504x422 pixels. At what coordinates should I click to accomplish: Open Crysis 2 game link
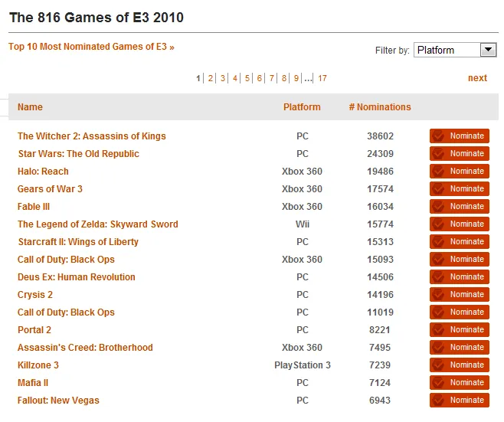click(35, 295)
